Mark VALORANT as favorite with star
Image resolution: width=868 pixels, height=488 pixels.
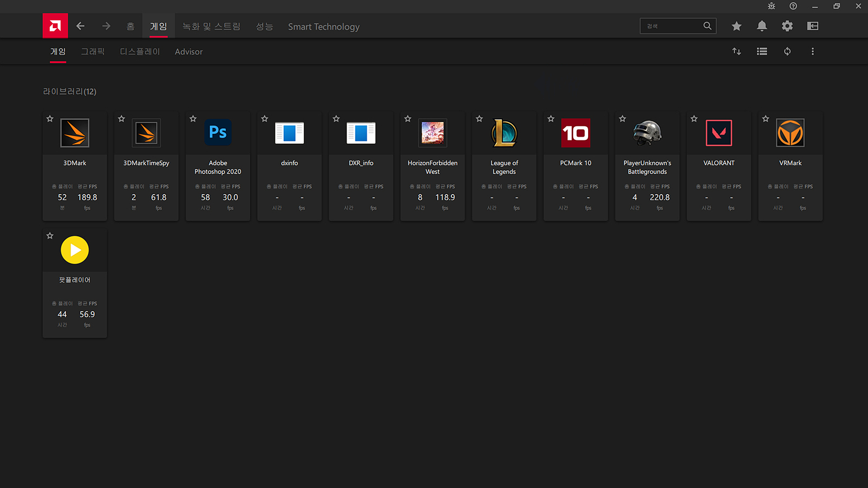694,119
